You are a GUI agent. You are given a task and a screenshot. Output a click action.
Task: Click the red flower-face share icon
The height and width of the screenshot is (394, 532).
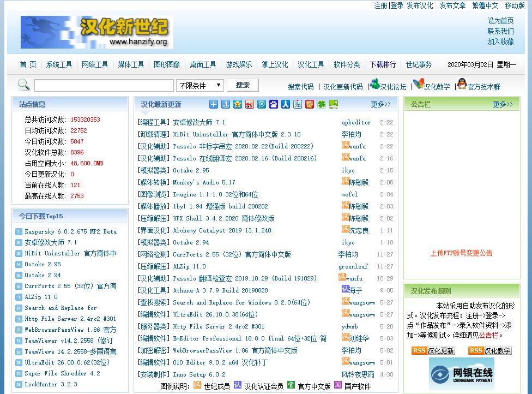pyautogui.click(x=310, y=104)
